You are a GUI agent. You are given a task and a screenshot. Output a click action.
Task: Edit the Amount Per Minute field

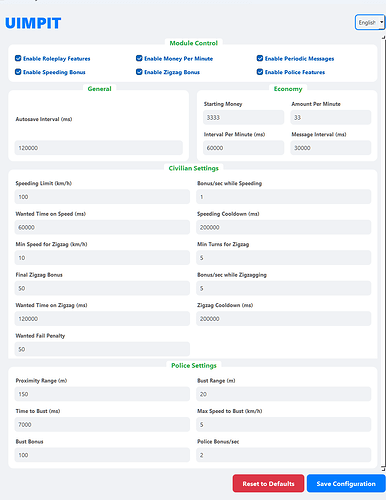[331, 117]
